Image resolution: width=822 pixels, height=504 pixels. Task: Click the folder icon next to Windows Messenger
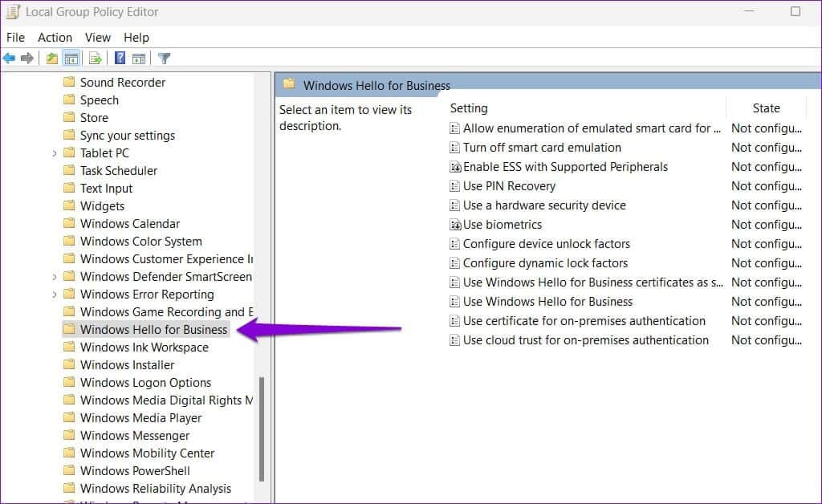point(69,435)
